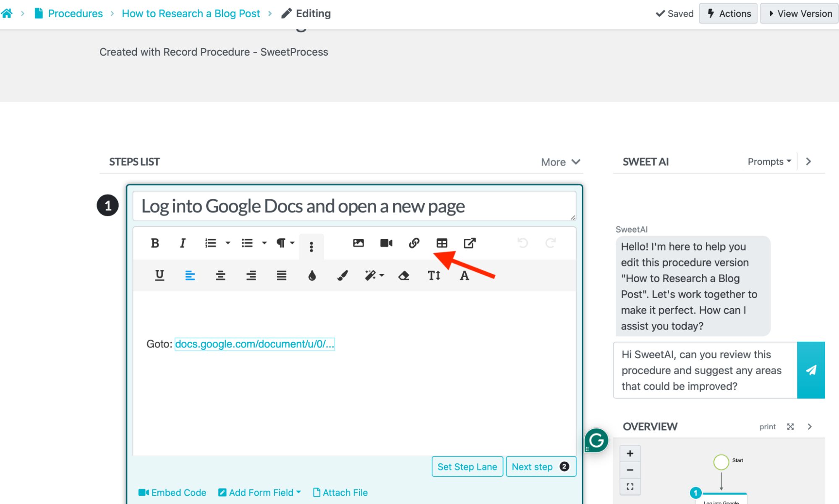This screenshot has width=839, height=504.
Task: Click the Start node in overview
Action: pyautogui.click(x=721, y=462)
